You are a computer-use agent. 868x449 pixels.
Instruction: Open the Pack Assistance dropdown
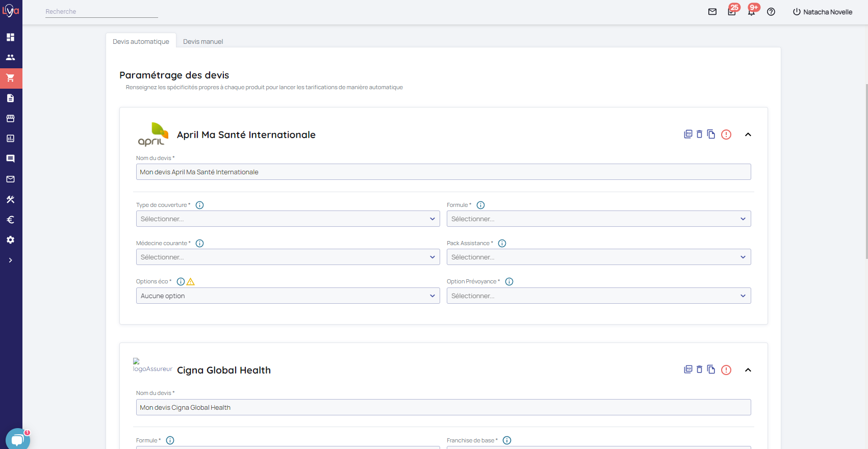[x=598, y=257]
